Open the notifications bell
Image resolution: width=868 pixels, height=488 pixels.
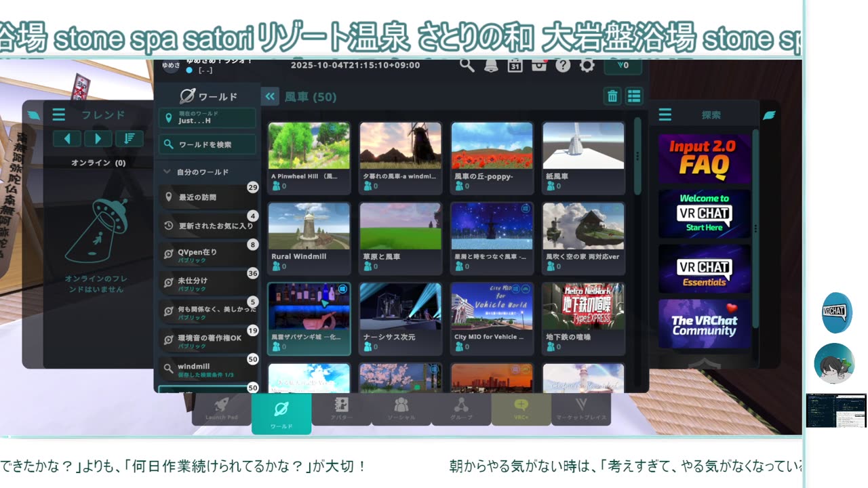pos(491,65)
